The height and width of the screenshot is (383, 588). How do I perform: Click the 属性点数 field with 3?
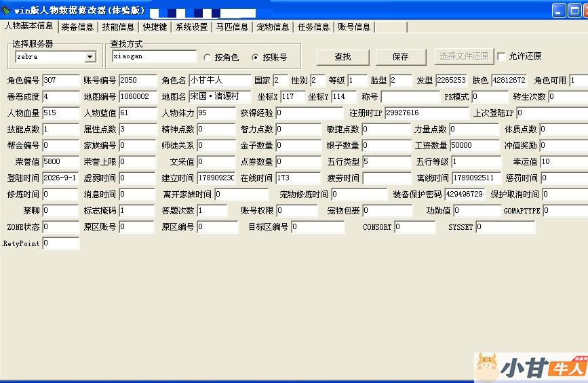pyautogui.click(x=138, y=129)
